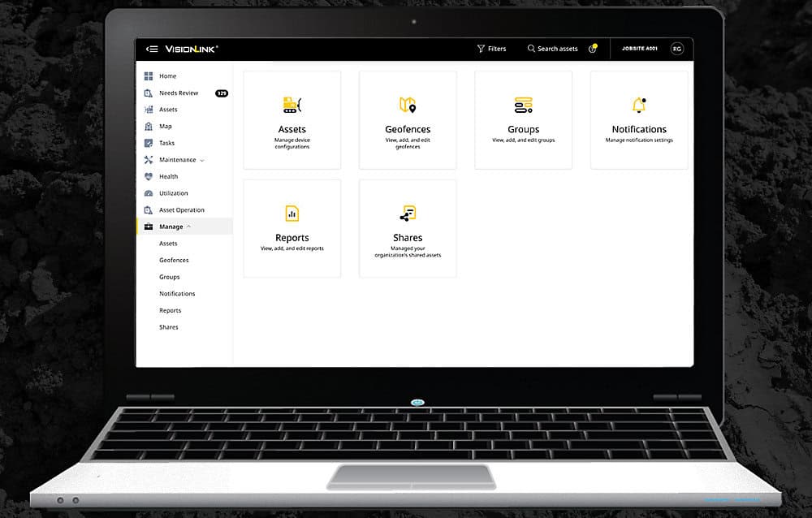812x518 pixels.
Task: Click the Utilization gauge icon
Action: [x=149, y=193]
